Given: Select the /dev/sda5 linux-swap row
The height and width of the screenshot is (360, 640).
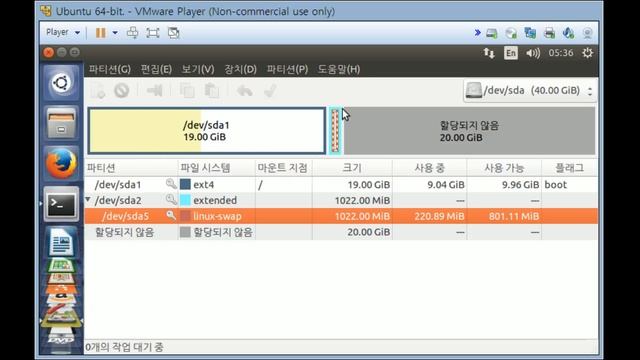Looking at the screenshot, I should click(x=341, y=216).
